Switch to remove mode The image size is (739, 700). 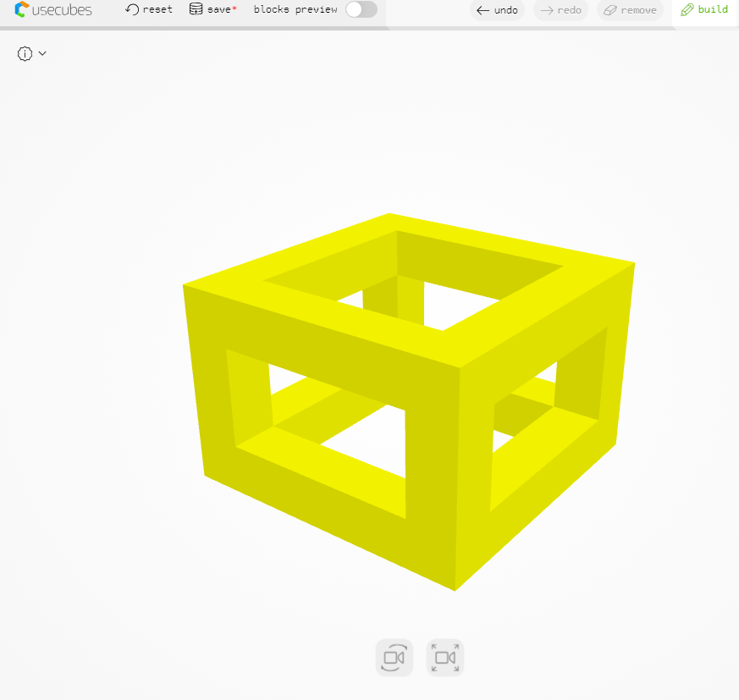pyautogui.click(x=630, y=10)
